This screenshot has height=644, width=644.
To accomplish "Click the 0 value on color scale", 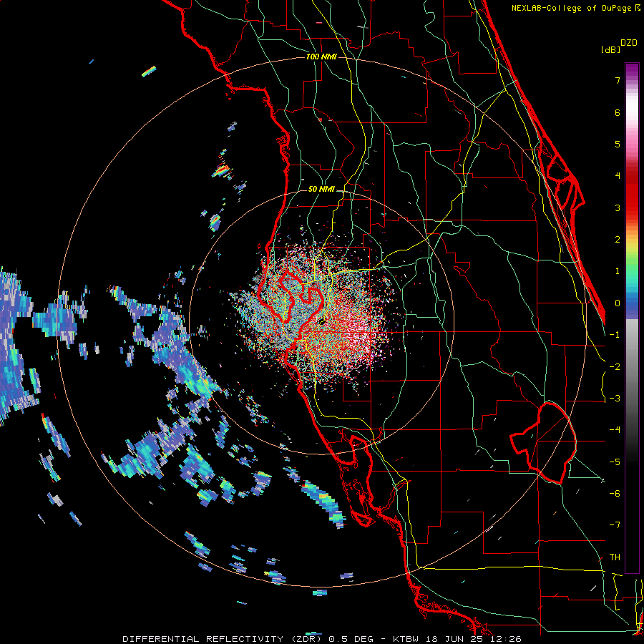I will pyautogui.click(x=618, y=303).
